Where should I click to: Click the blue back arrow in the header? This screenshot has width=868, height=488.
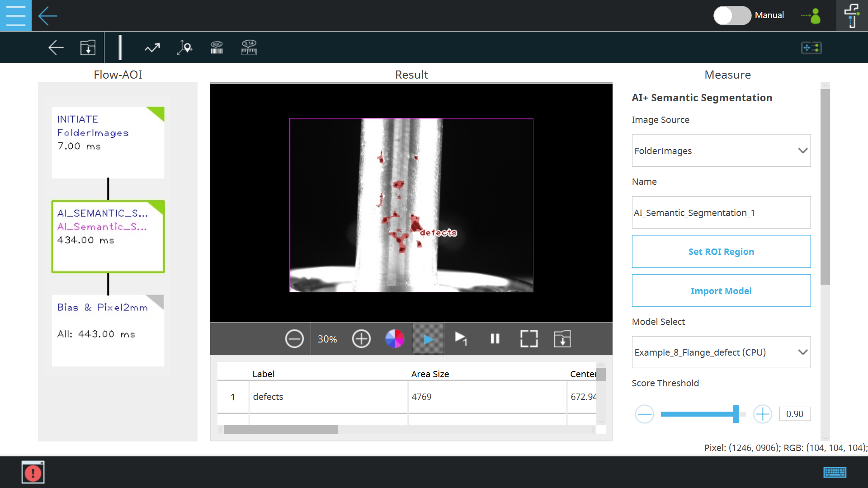[47, 16]
